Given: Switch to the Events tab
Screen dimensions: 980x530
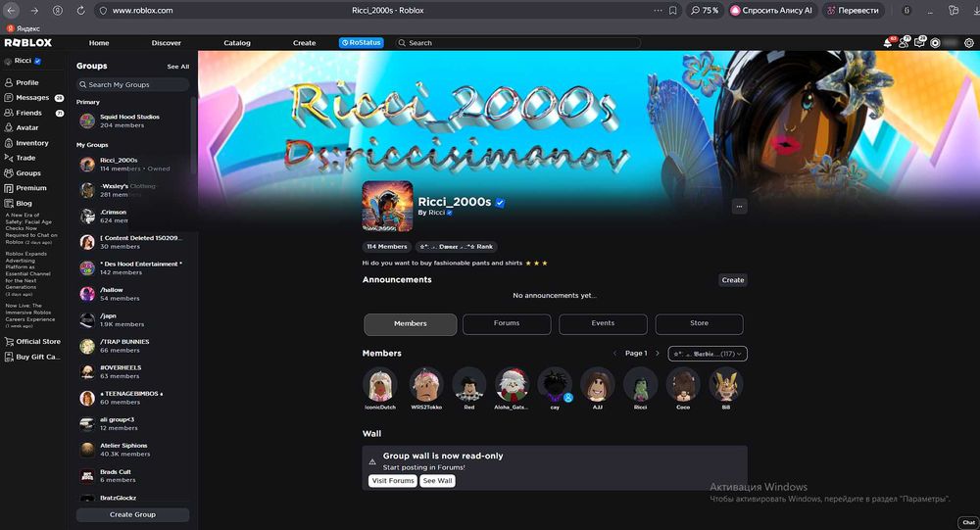Looking at the screenshot, I should click(x=603, y=323).
